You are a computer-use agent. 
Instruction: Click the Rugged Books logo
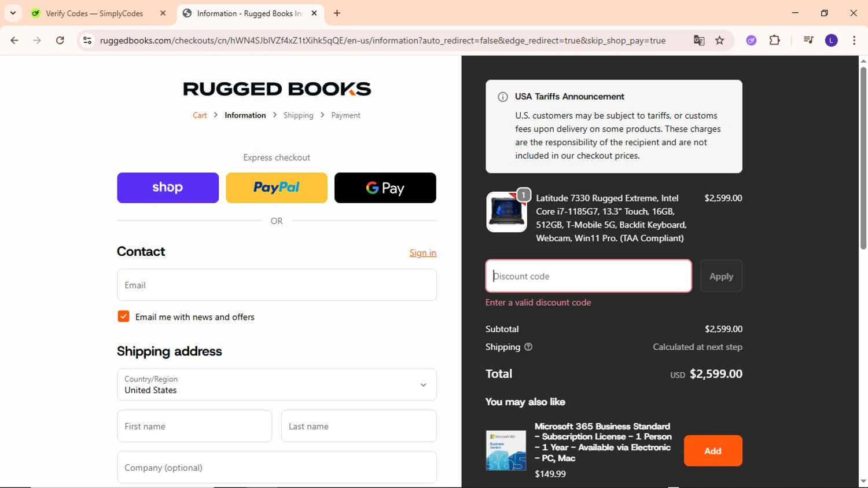click(x=277, y=89)
